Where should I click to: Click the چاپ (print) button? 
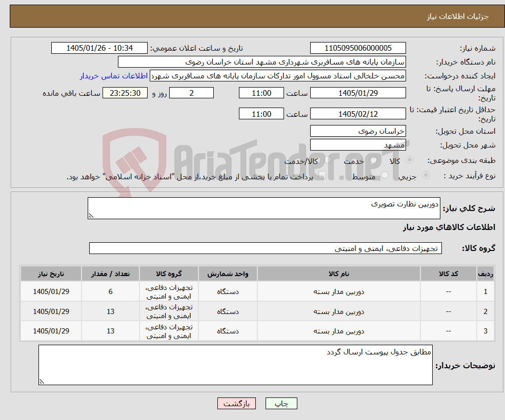point(281,403)
